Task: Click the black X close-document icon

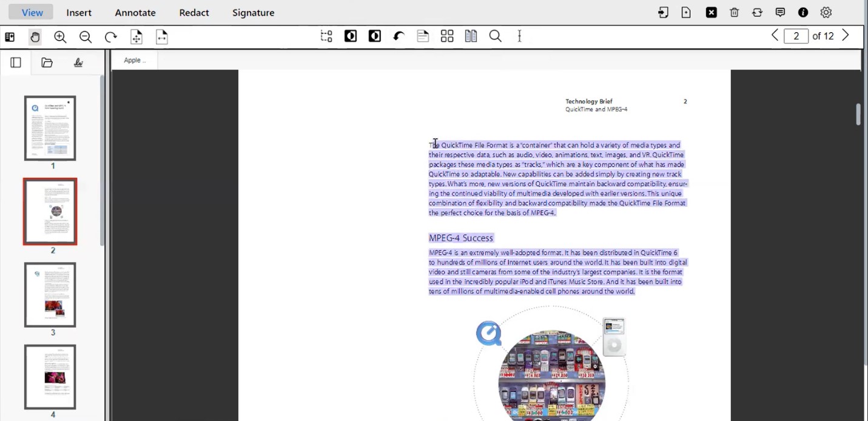Action: click(x=712, y=13)
